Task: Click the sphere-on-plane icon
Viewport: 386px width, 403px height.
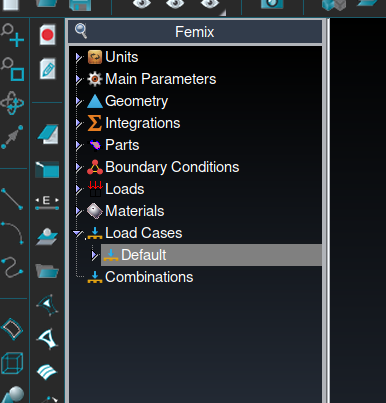Action: pyautogui.click(x=47, y=236)
